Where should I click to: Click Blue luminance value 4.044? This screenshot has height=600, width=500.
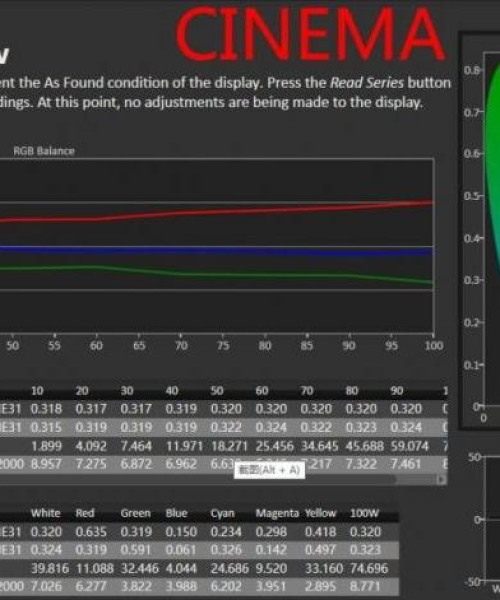[x=181, y=569]
